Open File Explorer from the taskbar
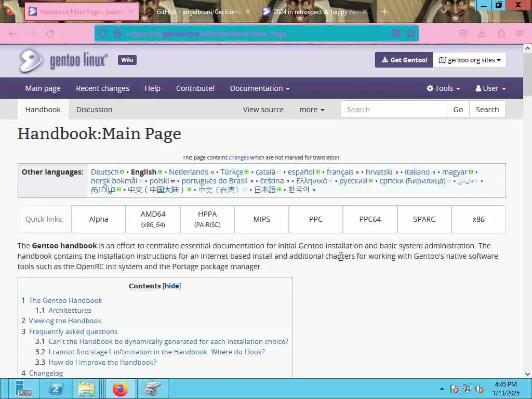The image size is (532, 399). [86, 389]
